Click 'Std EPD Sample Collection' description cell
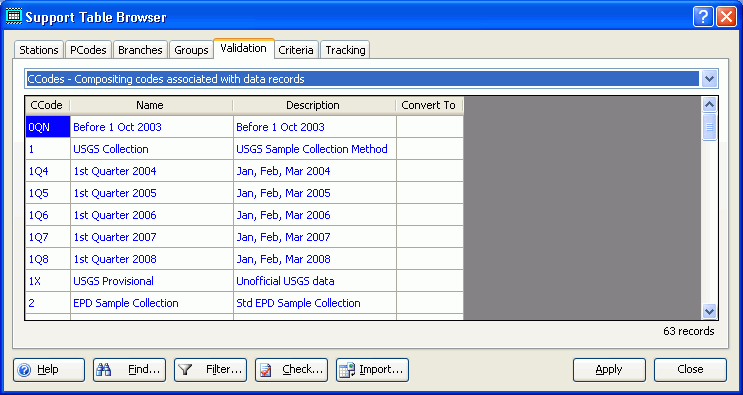Screen dimensions: 743x395 [315, 303]
